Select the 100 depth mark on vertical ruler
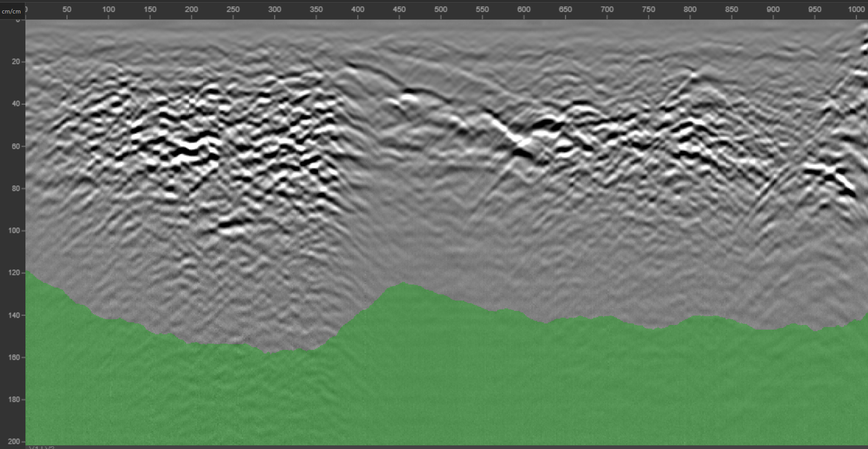 [14, 230]
